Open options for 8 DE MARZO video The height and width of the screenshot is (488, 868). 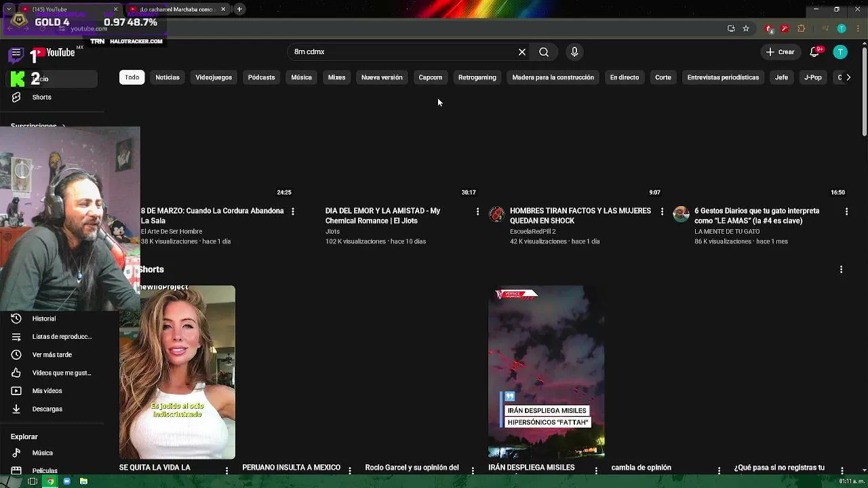tap(293, 212)
